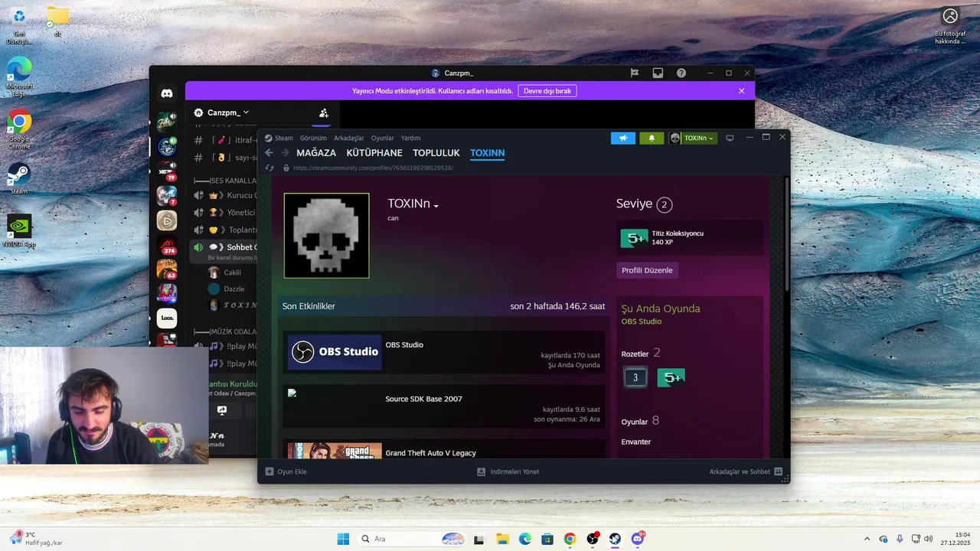Click the Steam profile URL field
The image size is (980, 551).
(373, 168)
